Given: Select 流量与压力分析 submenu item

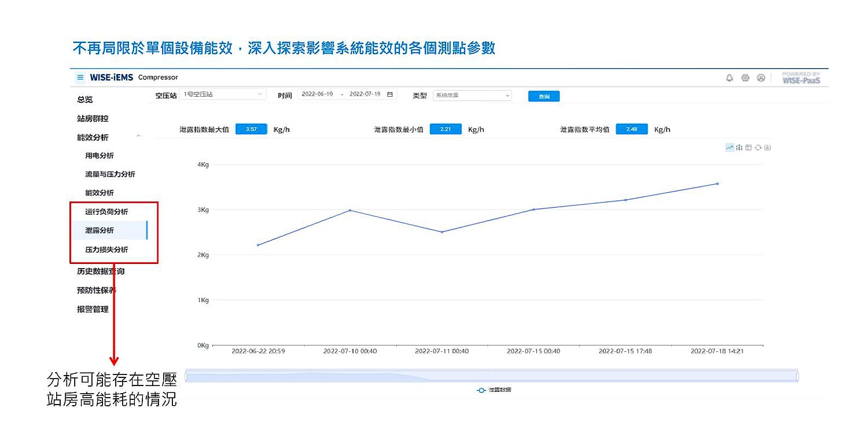Looking at the screenshot, I should tap(110, 174).
